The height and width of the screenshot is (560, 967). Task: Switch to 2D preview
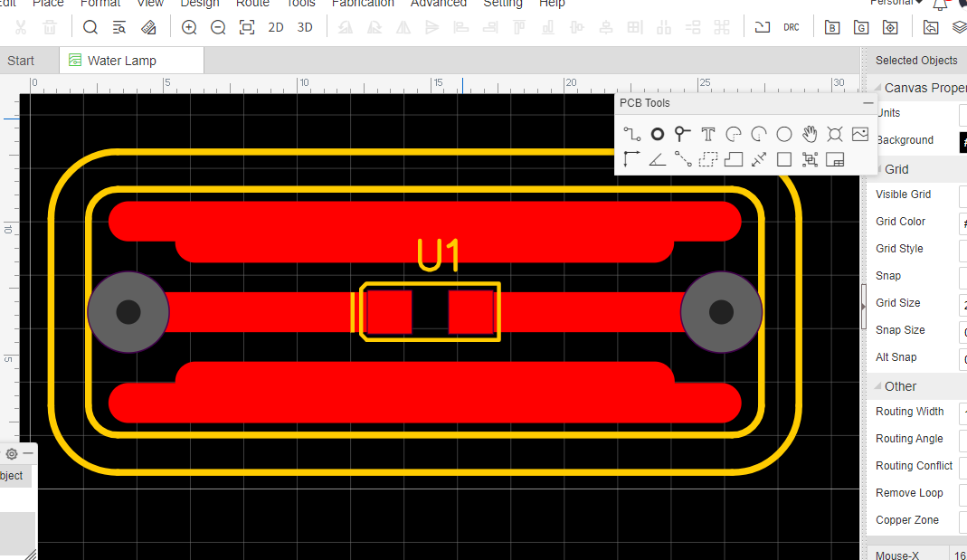click(x=276, y=27)
